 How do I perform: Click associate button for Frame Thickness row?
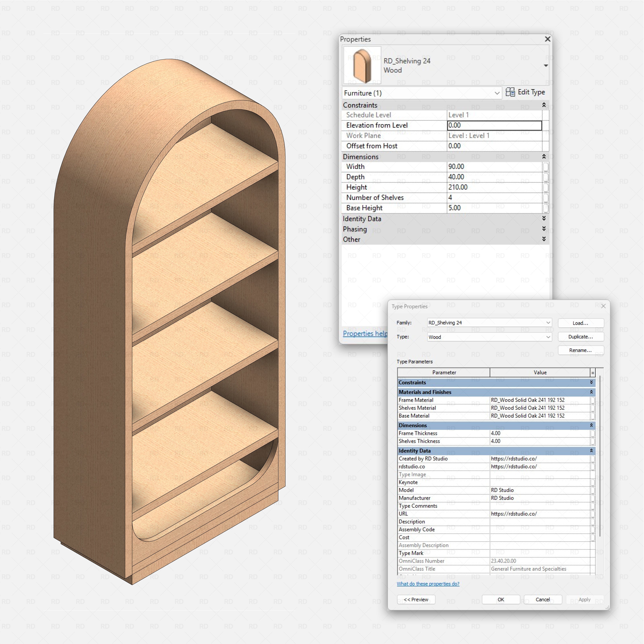(x=593, y=433)
